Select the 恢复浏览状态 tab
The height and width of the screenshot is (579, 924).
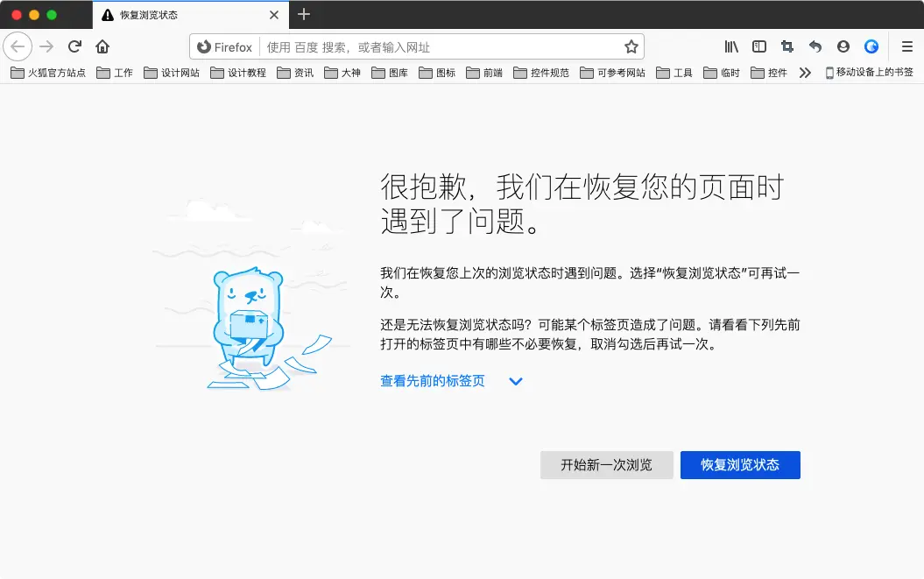pyautogui.click(x=190, y=15)
